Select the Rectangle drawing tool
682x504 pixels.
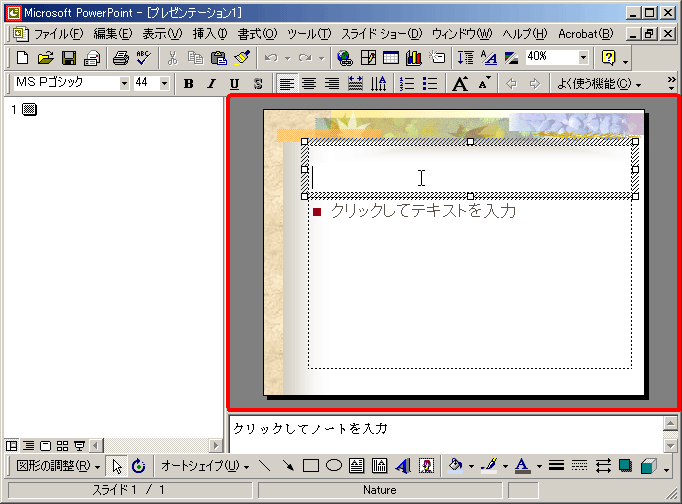coord(311,466)
